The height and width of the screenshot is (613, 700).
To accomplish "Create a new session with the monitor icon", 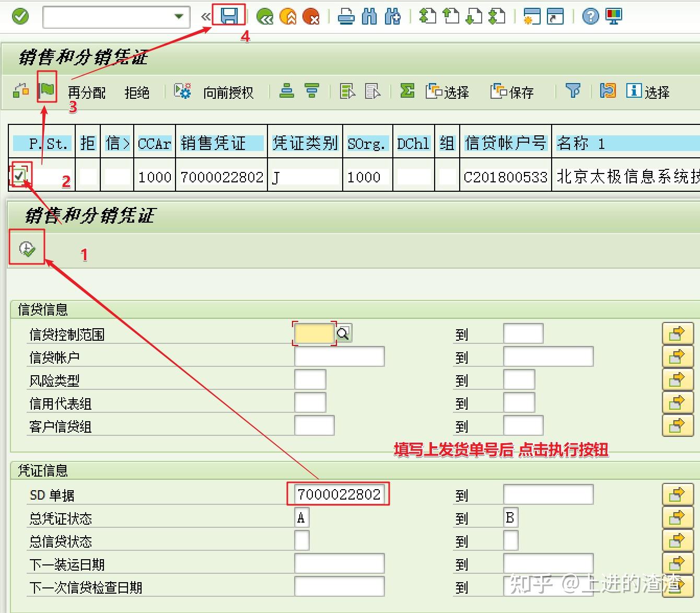I will [x=614, y=16].
